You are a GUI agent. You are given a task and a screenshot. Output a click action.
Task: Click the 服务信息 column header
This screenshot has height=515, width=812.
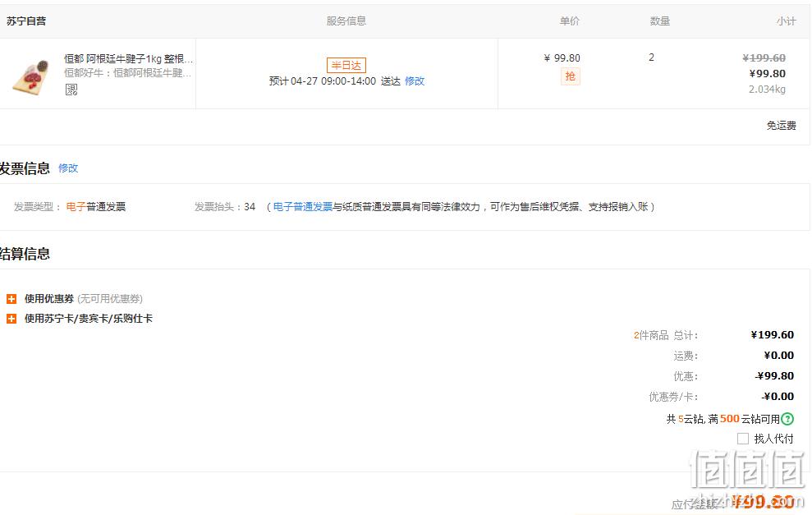coord(346,21)
